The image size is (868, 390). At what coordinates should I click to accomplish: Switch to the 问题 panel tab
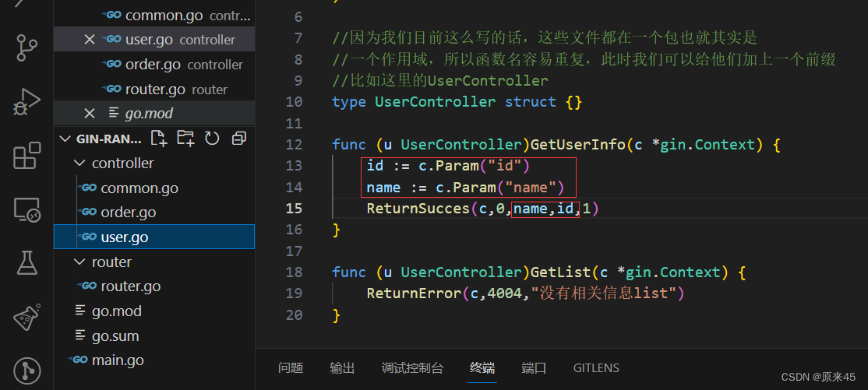click(x=291, y=368)
